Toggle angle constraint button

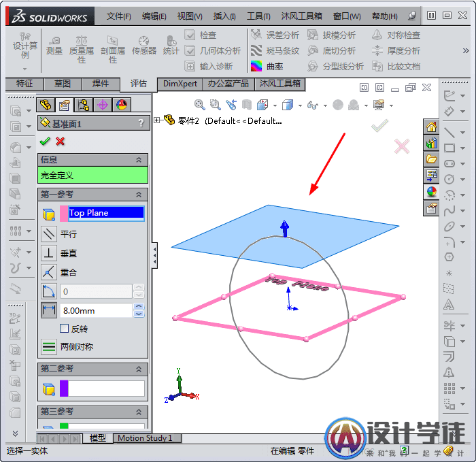[x=49, y=291]
